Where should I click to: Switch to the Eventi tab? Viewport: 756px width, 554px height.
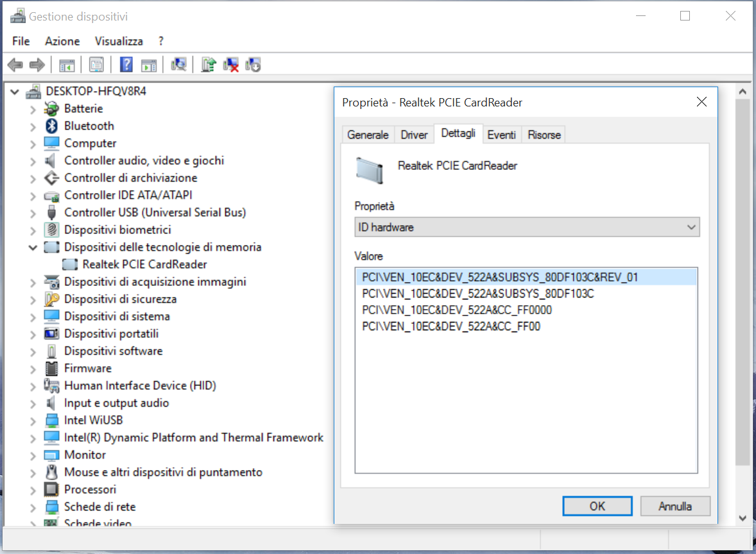click(x=501, y=135)
